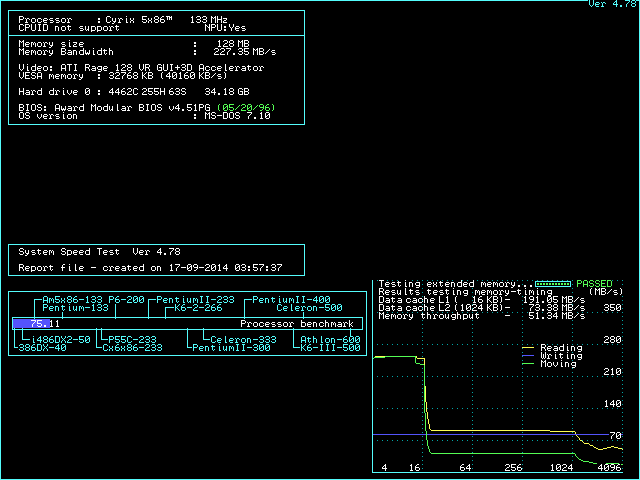Image resolution: width=640 pixels, height=480 pixels.
Task: Click the 'i486DX2-50' reference label
Action: click(x=61, y=340)
